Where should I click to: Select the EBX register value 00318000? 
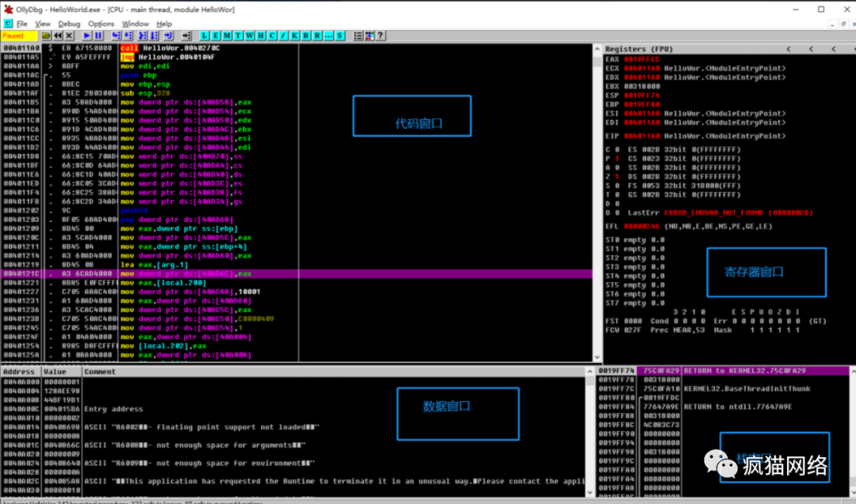click(642, 86)
